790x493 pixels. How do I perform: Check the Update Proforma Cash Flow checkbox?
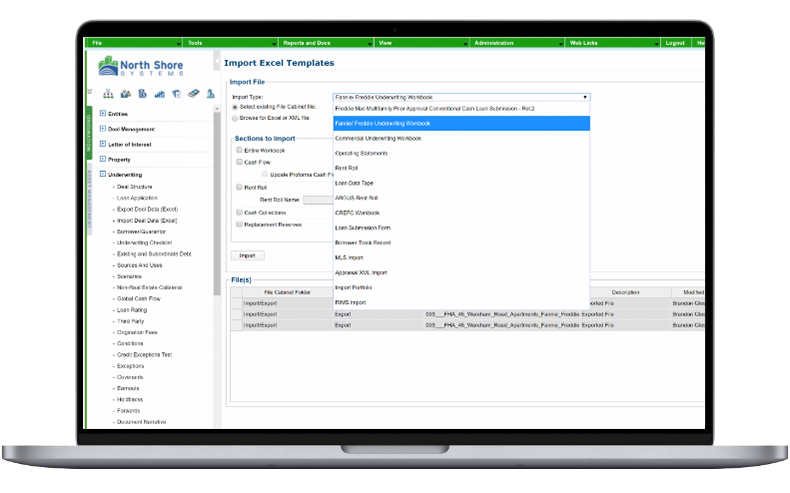click(265, 174)
